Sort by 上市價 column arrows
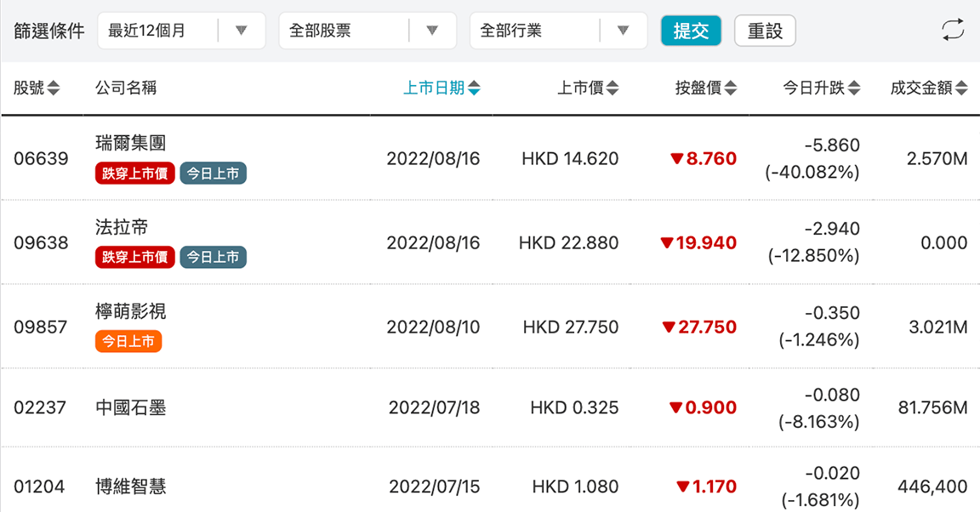Viewport: 980px width, 512px height. click(x=612, y=88)
